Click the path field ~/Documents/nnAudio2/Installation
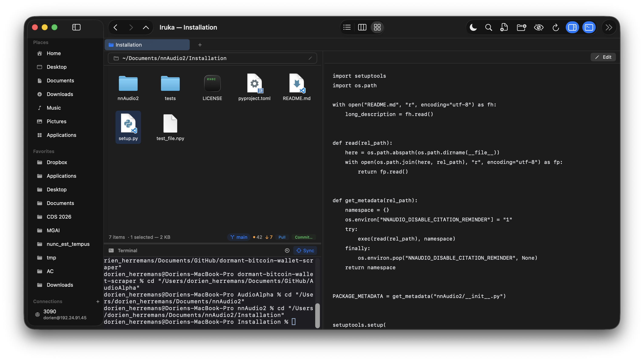The width and height of the screenshot is (644, 361). click(x=212, y=58)
